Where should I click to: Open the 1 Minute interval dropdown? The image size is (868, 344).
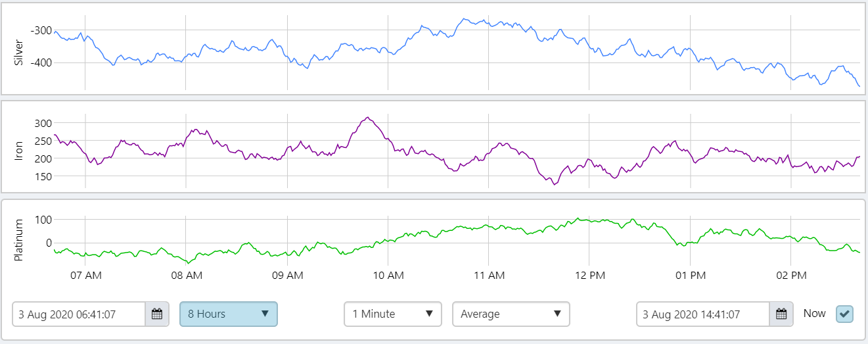(x=392, y=314)
